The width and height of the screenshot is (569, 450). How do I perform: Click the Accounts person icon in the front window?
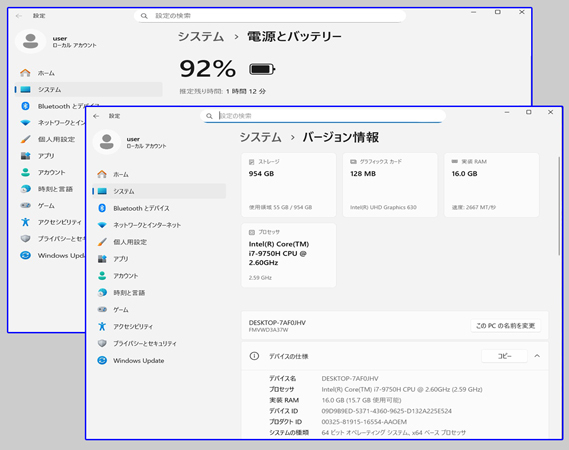(x=102, y=275)
